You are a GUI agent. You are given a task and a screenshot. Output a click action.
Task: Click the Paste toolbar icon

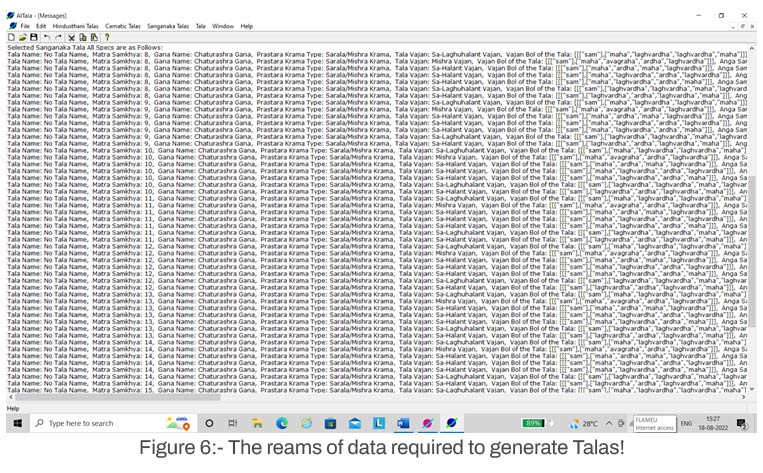[x=94, y=37]
